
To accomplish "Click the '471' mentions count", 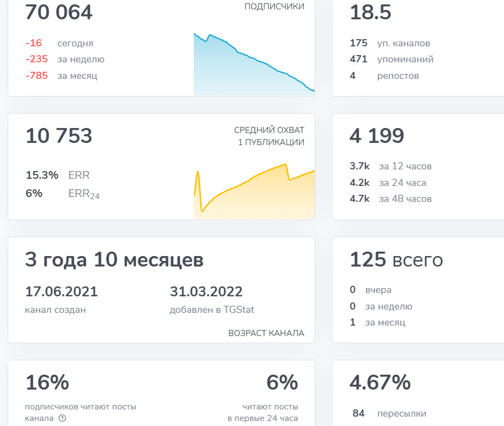I will click(x=358, y=59).
